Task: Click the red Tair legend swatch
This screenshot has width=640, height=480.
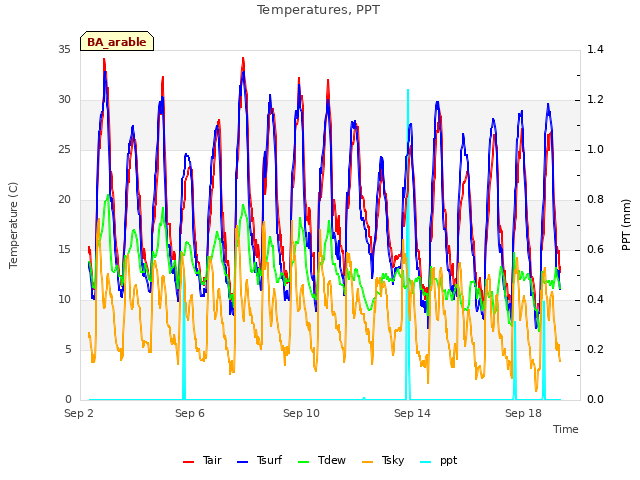Action: click(188, 462)
